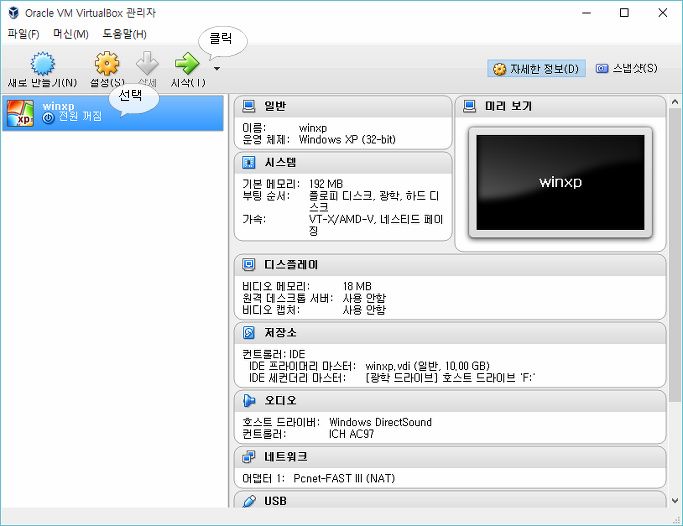
Task: Click the Audio (오디오) speaker icon
Action: pyautogui.click(x=249, y=401)
